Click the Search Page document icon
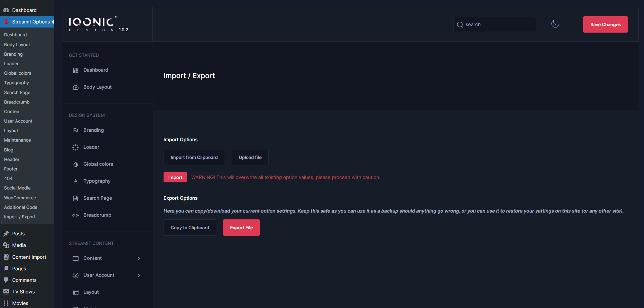The height and width of the screenshot is (308, 644). coord(76,198)
